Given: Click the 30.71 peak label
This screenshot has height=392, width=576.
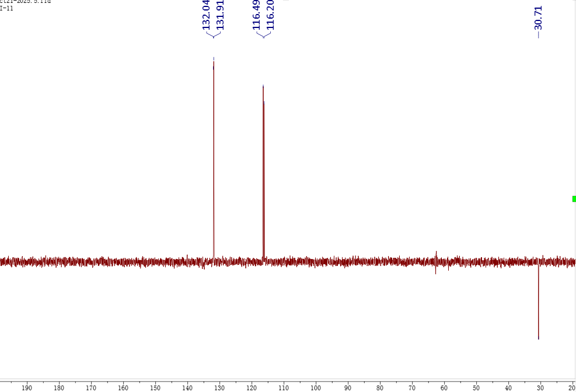Looking at the screenshot, I should coord(538,17).
